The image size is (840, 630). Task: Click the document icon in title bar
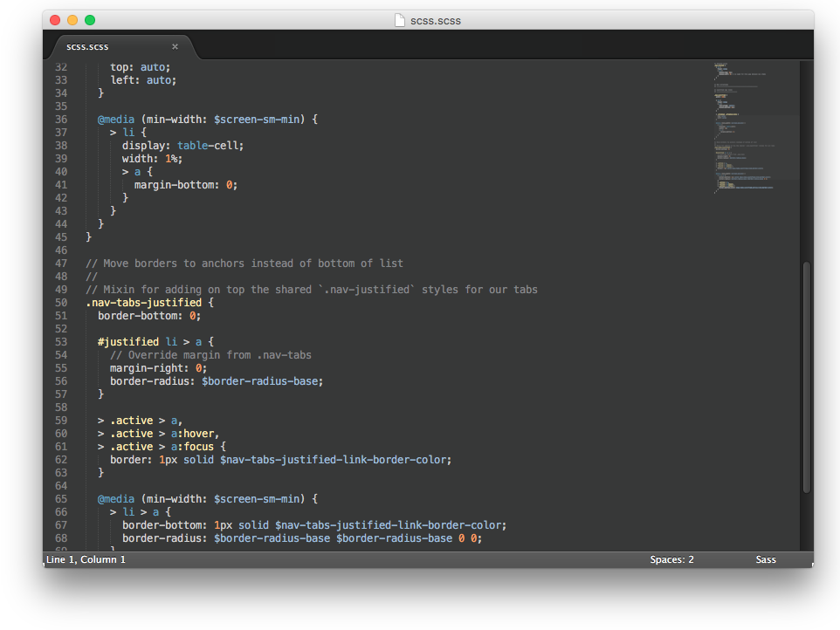pyautogui.click(x=400, y=20)
